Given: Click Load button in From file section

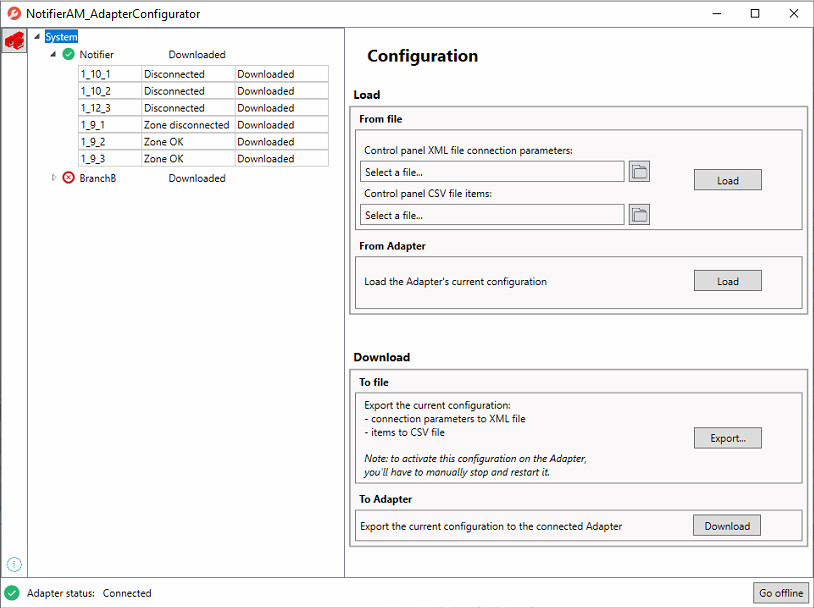Looking at the screenshot, I should (727, 180).
